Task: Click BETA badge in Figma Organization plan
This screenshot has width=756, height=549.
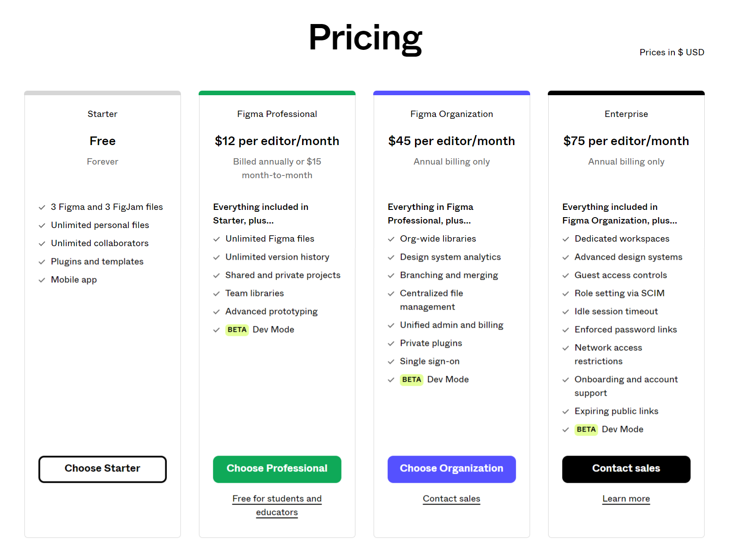Action: [x=411, y=379]
